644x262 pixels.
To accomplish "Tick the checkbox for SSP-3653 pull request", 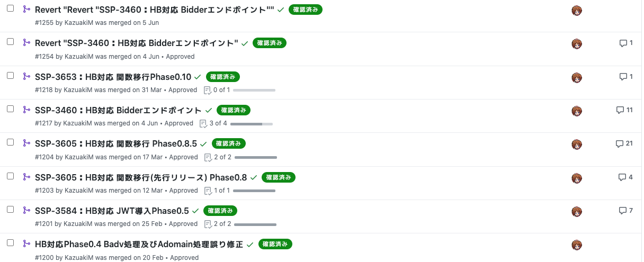I will [x=10, y=75].
